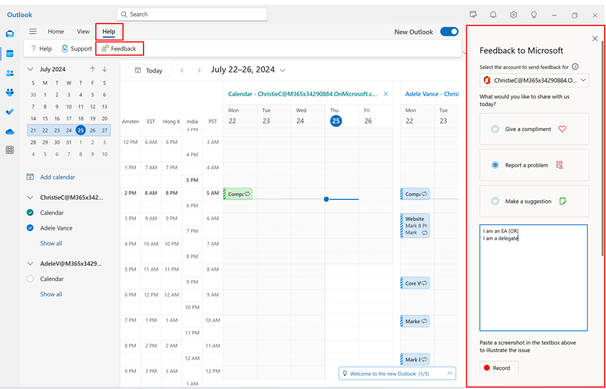Collapse the July 2024 mini calendar
Image resolution: width=606 pixels, height=389 pixels.
[31, 70]
